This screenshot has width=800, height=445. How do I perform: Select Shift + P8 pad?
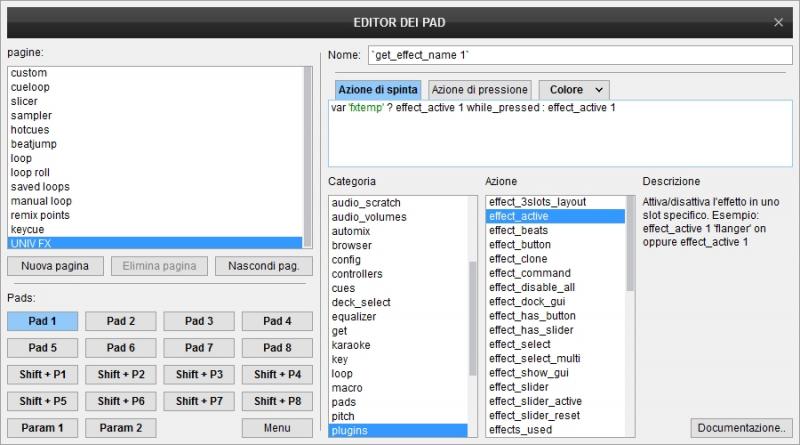point(277,401)
